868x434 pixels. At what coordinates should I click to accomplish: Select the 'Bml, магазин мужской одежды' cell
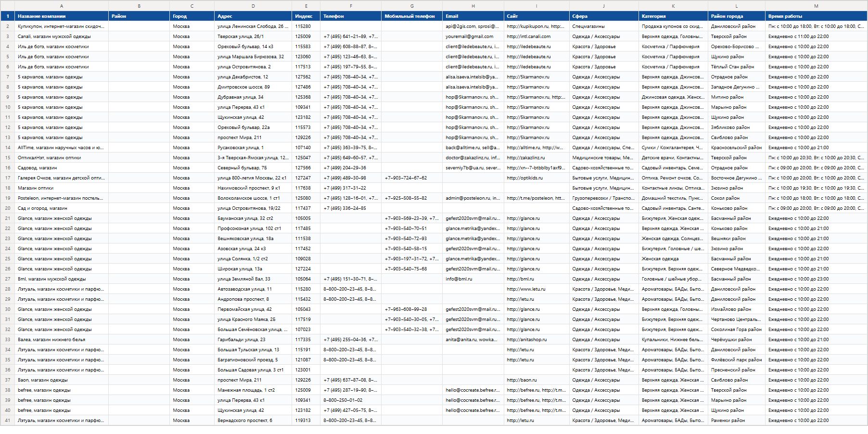[x=62, y=279]
